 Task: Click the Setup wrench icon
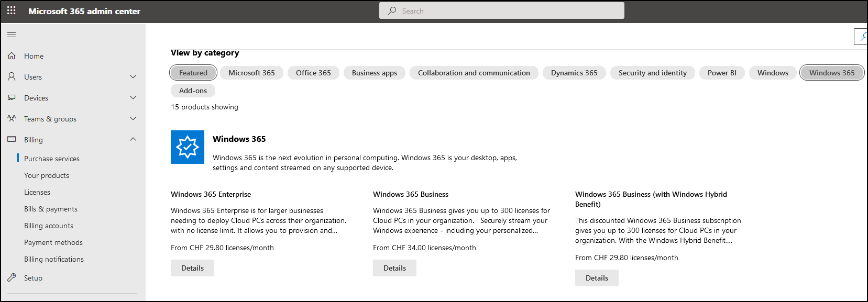pos(12,277)
